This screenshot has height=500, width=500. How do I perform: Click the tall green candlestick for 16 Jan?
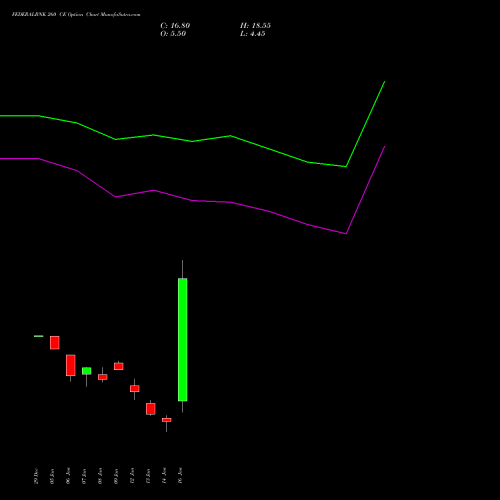click(182, 339)
